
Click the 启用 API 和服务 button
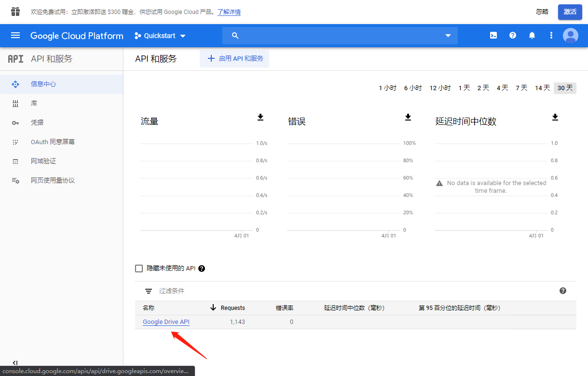234,58
